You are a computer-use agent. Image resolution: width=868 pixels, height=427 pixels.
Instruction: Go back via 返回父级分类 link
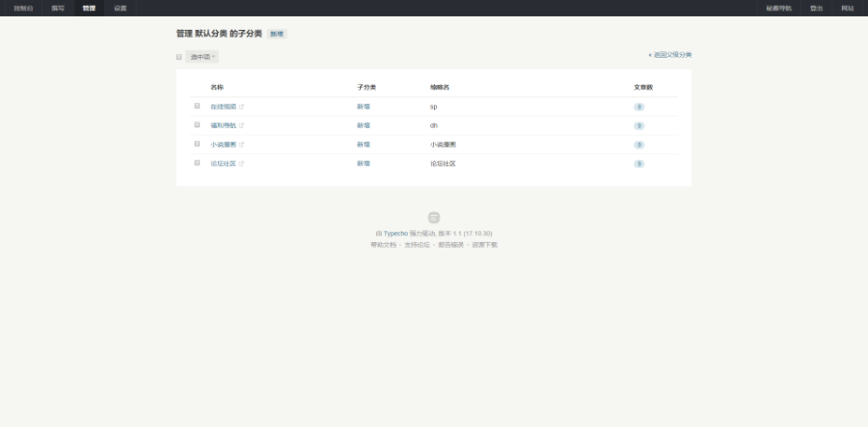[x=670, y=55]
